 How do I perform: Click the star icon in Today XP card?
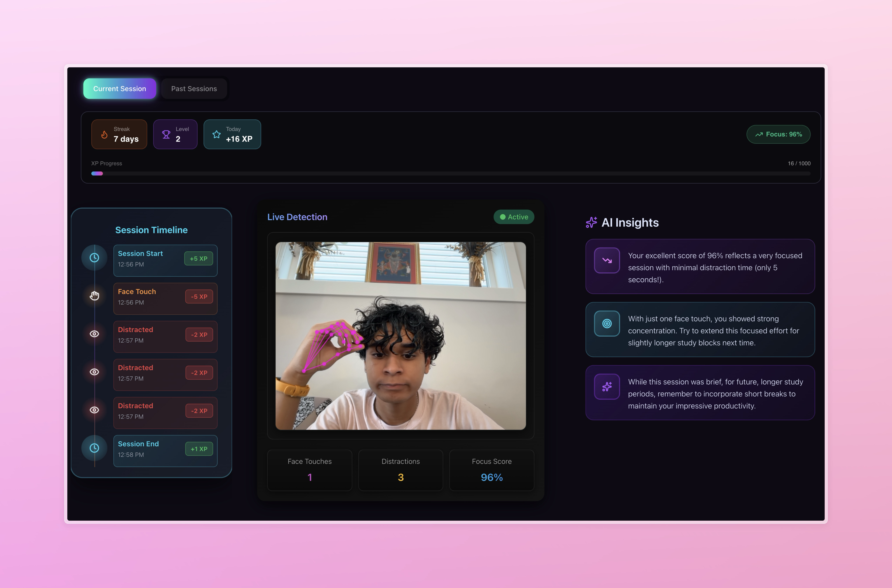pos(216,134)
